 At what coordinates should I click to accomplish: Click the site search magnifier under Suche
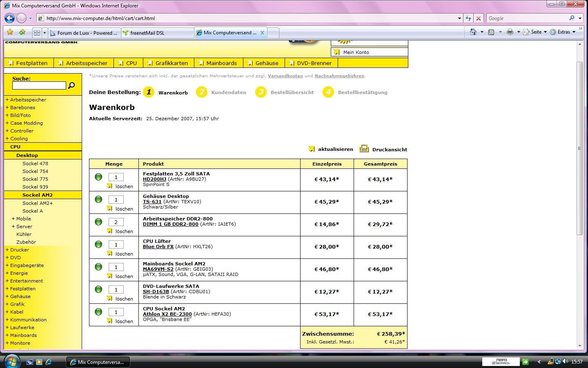tap(71, 85)
